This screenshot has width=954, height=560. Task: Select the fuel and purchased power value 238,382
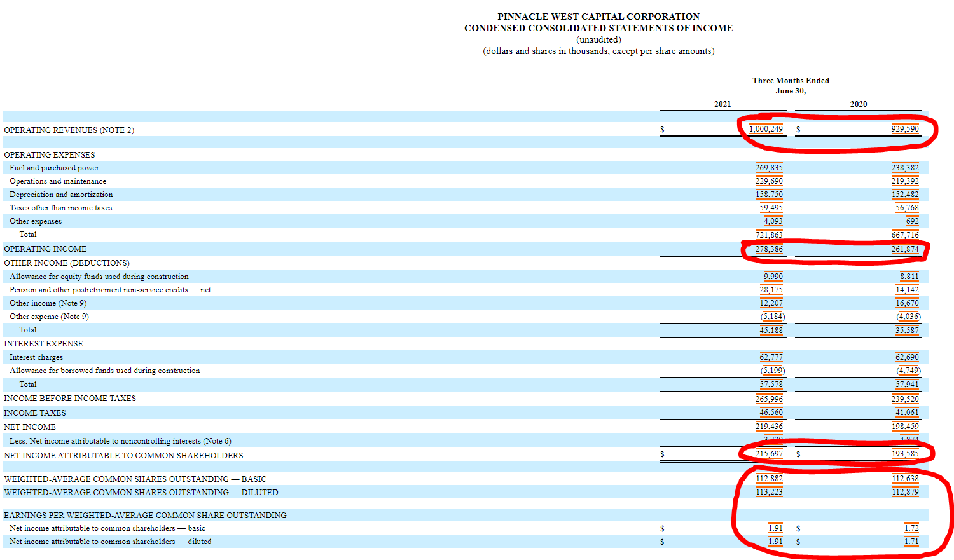click(905, 168)
